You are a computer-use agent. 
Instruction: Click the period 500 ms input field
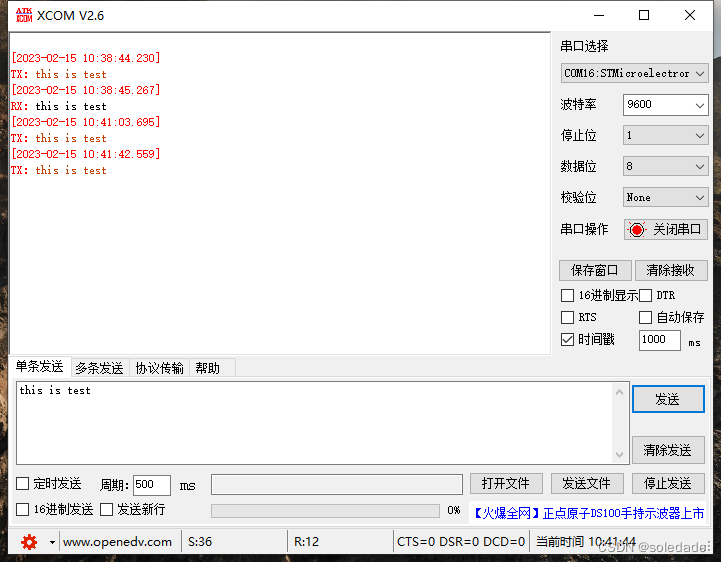[152, 485]
